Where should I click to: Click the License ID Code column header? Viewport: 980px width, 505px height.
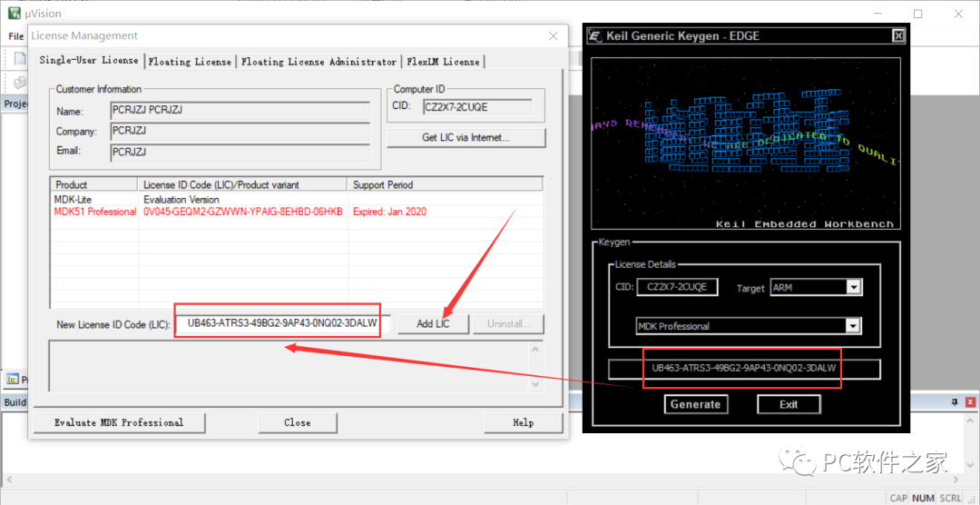point(242,184)
